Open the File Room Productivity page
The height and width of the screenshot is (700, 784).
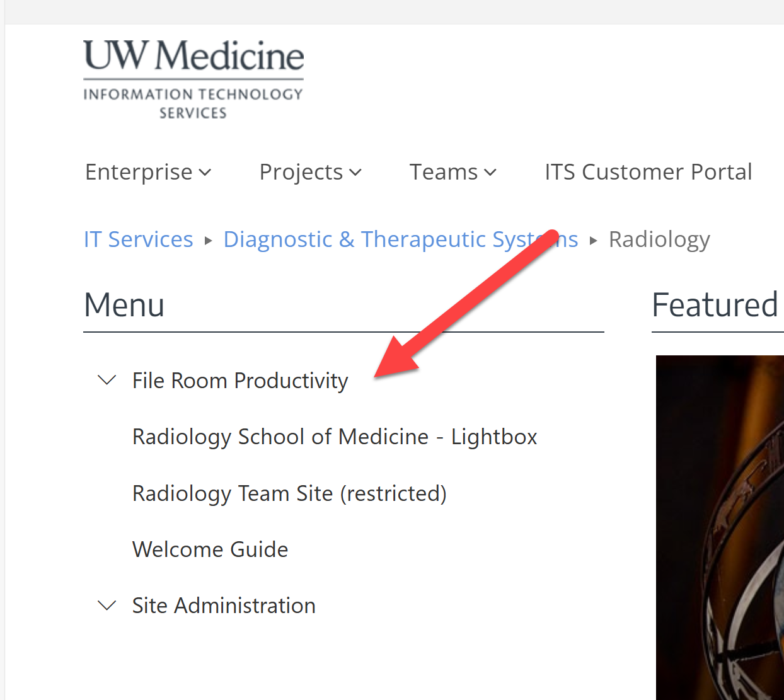click(240, 381)
